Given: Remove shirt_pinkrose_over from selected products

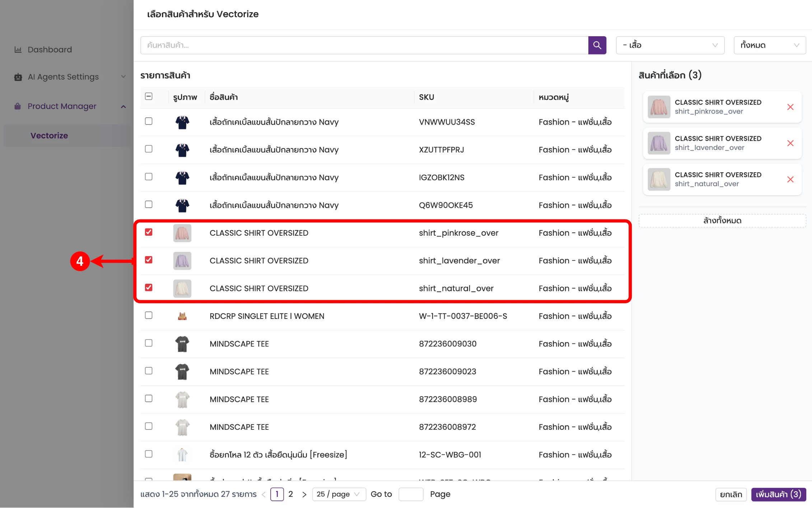Looking at the screenshot, I should [790, 107].
